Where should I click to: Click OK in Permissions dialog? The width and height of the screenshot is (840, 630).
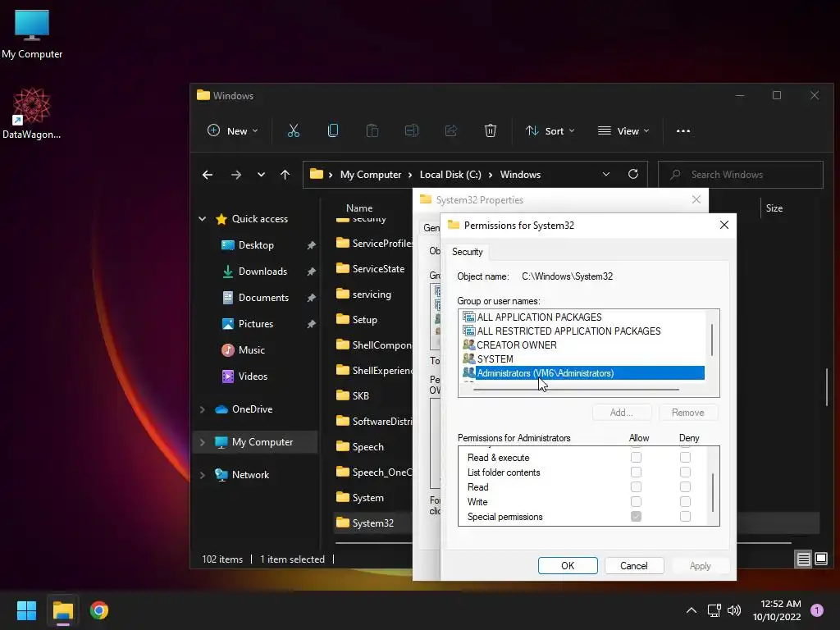(x=568, y=566)
